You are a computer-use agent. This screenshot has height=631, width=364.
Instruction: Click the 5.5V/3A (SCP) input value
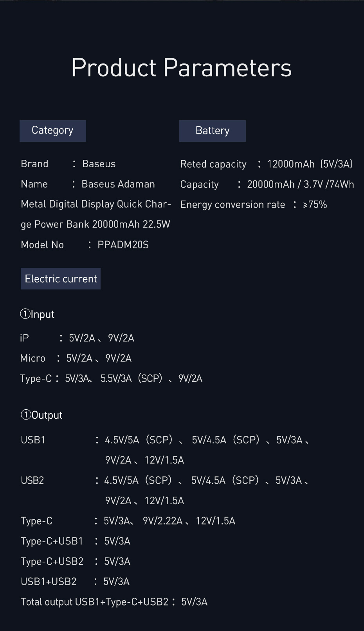[x=132, y=379]
